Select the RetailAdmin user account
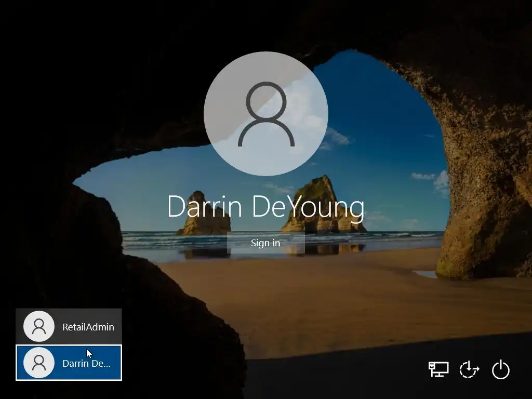532x399 pixels. (69, 326)
